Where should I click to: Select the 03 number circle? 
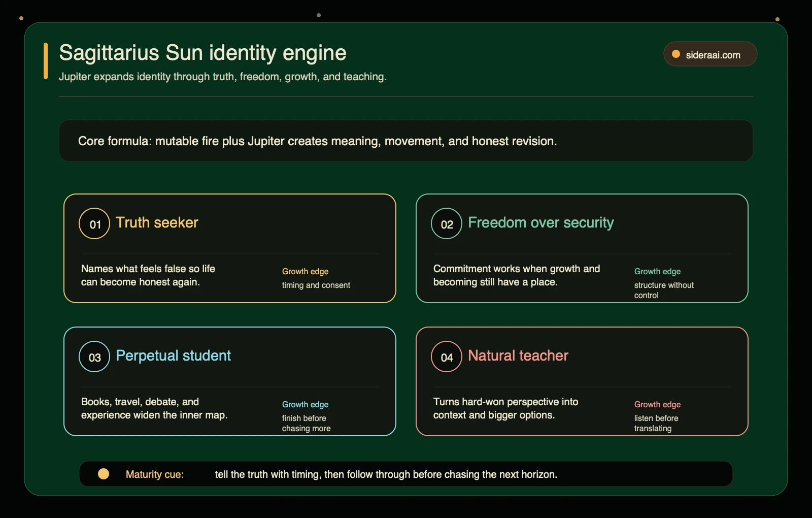pos(94,357)
